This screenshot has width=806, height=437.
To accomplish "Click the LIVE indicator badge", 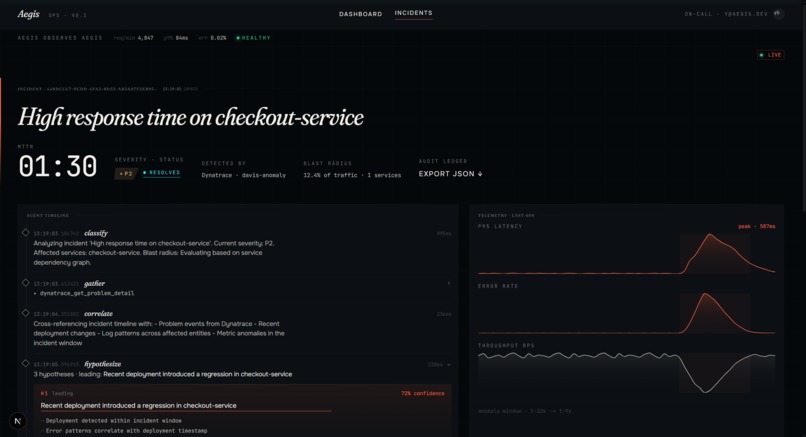I will pos(771,54).
